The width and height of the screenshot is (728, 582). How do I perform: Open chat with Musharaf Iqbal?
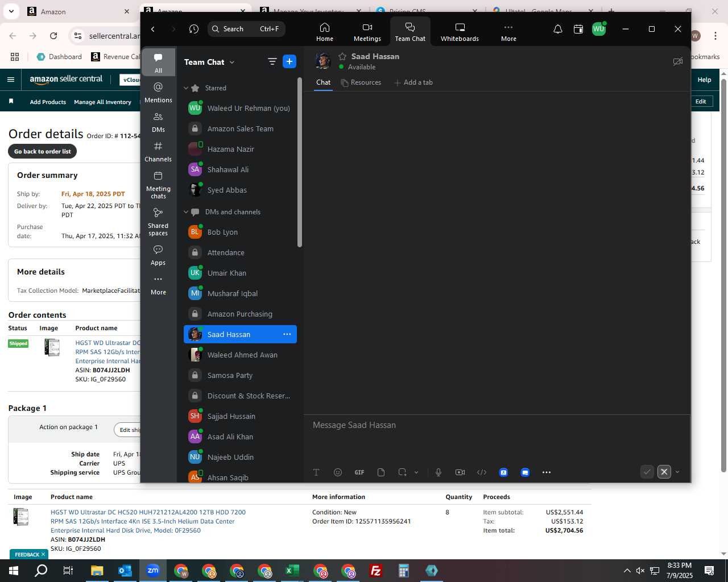click(x=240, y=293)
